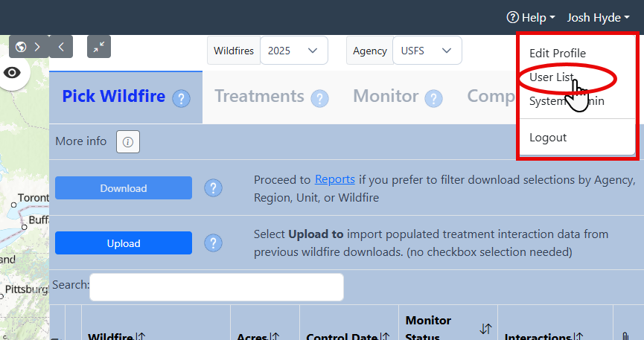Open the Josh Hyde user menu
The width and height of the screenshot is (644, 340).
pyautogui.click(x=598, y=18)
